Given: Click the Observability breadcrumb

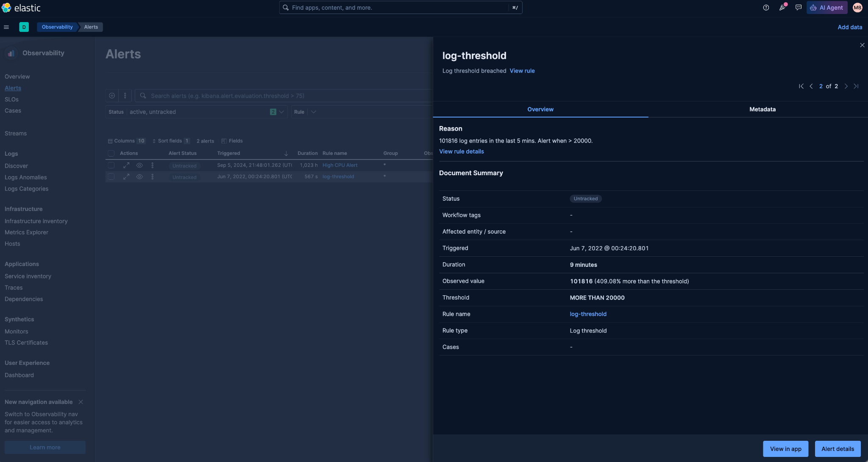Looking at the screenshot, I should [x=57, y=27].
